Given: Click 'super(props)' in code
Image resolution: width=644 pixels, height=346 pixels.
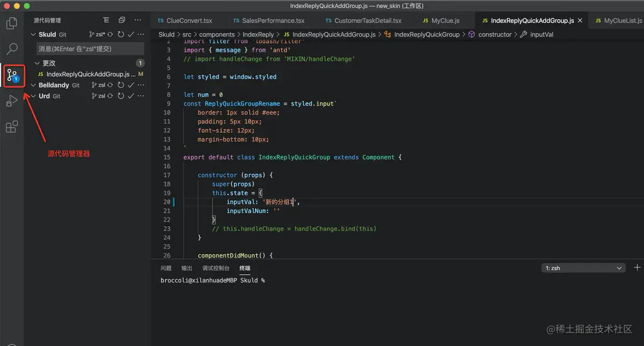Looking at the screenshot, I should coord(233,184).
